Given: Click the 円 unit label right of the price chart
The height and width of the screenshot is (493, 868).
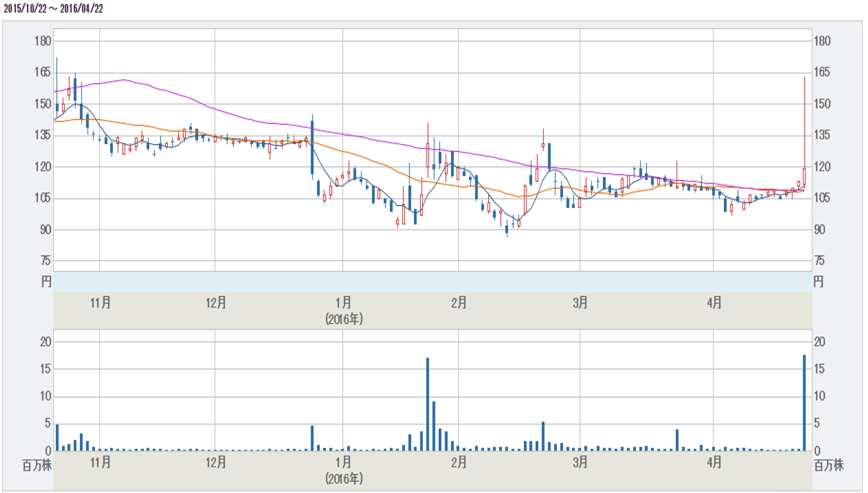Looking at the screenshot, I should tap(819, 281).
